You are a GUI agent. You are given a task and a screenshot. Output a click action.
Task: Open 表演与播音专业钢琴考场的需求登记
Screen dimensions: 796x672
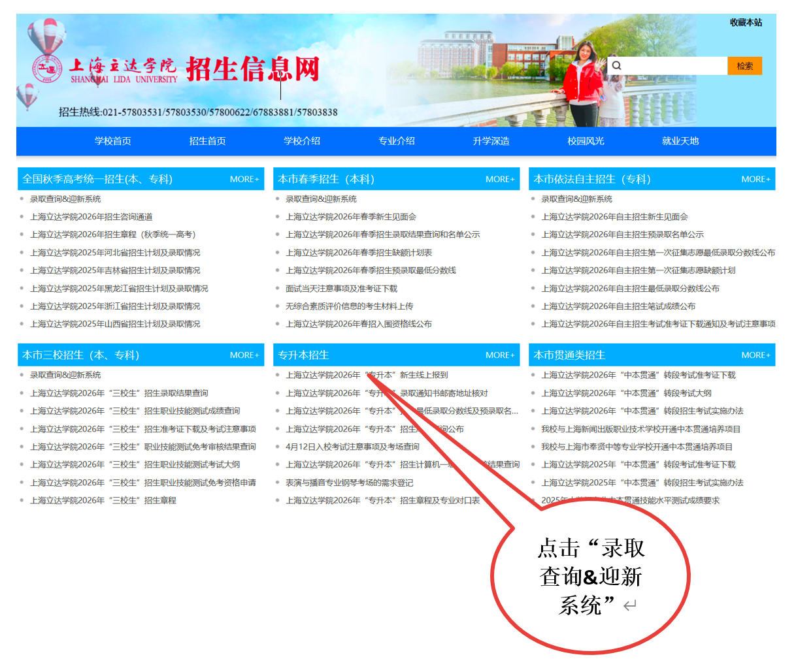click(x=350, y=483)
